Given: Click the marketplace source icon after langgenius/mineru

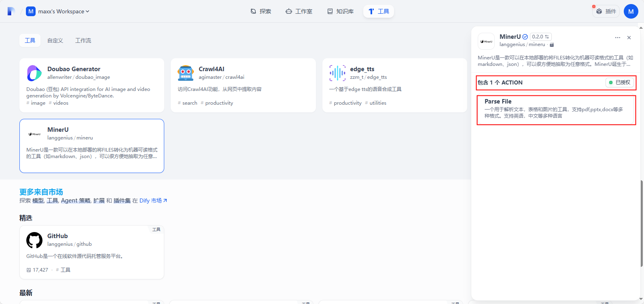Looking at the screenshot, I should [552, 45].
